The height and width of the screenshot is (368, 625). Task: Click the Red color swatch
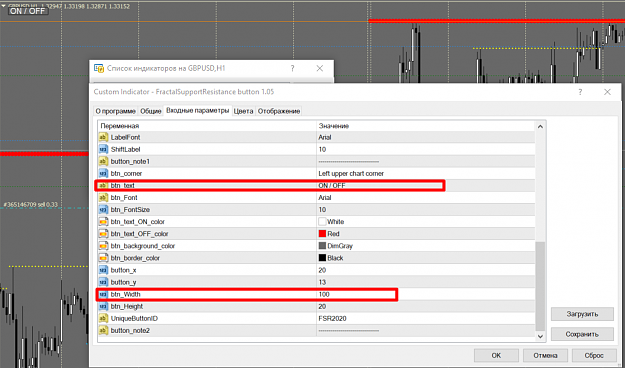322,234
